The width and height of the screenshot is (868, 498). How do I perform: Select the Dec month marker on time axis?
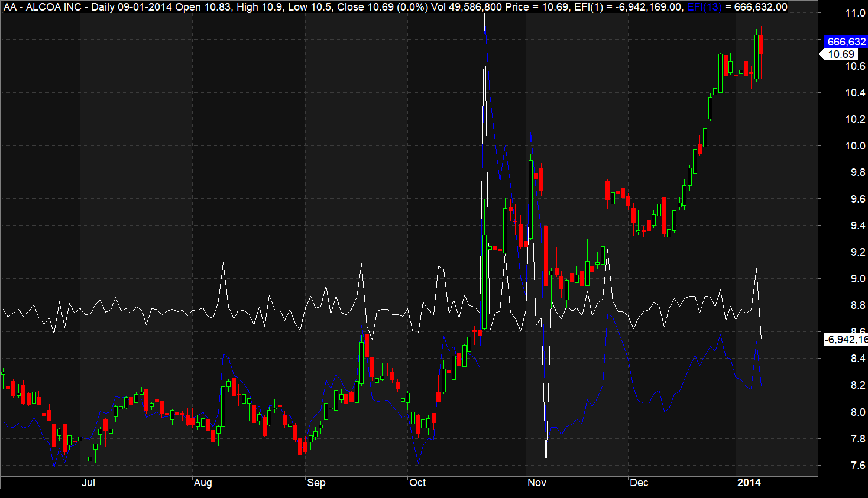(x=639, y=483)
